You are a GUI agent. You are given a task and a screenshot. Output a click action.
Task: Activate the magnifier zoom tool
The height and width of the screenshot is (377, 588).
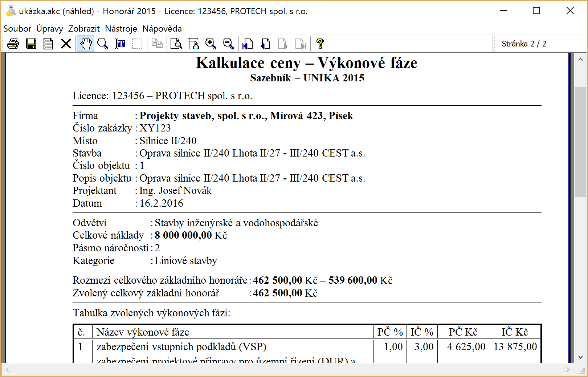[x=103, y=44]
